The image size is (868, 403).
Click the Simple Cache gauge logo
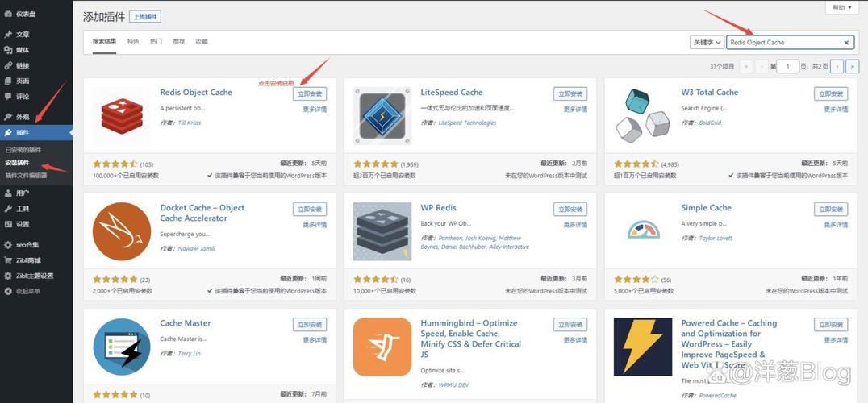pyautogui.click(x=643, y=231)
